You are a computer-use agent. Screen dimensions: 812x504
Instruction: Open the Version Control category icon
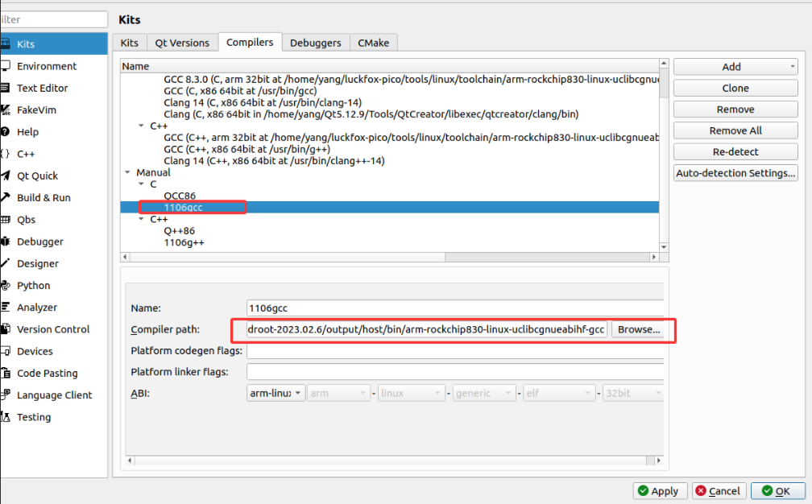[x=5, y=329]
